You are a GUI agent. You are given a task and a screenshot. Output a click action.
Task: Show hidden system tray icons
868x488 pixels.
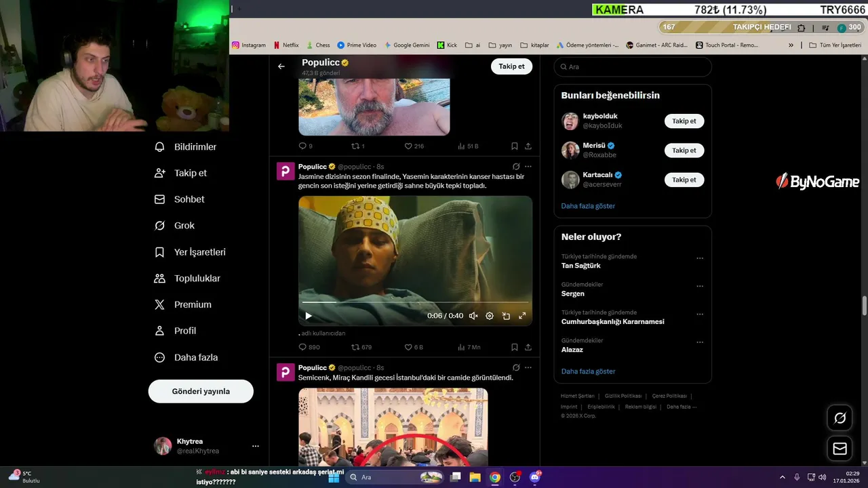click(x=782, y=477)
